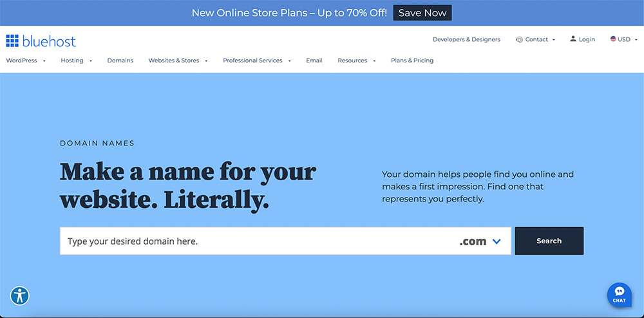Click the USD currency label

624,39
